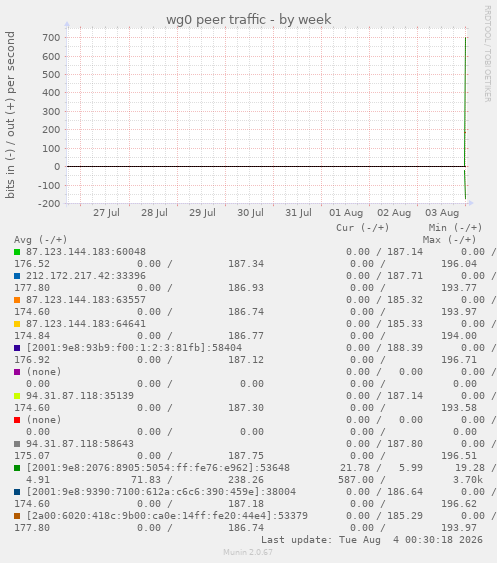Click the 'Avg (-/+)' column header
The height and width of the screenshot is (563, 497).
(x=41, y=240)
